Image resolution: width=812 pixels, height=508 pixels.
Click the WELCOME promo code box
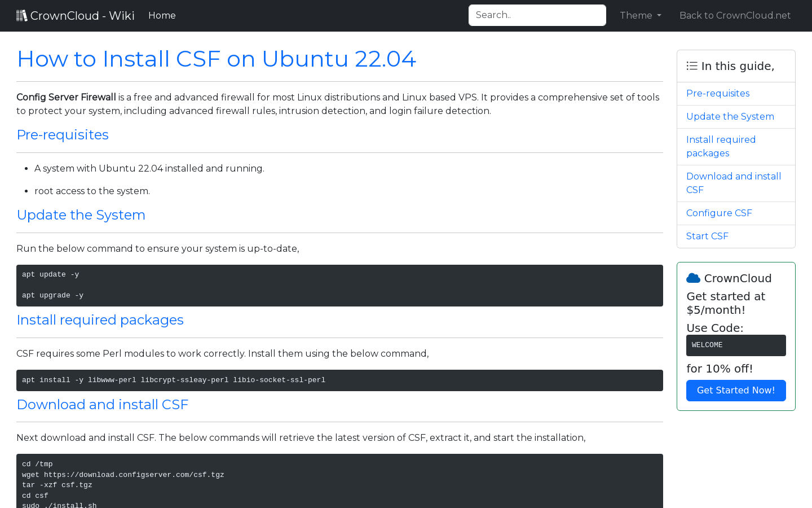point(736,345)
